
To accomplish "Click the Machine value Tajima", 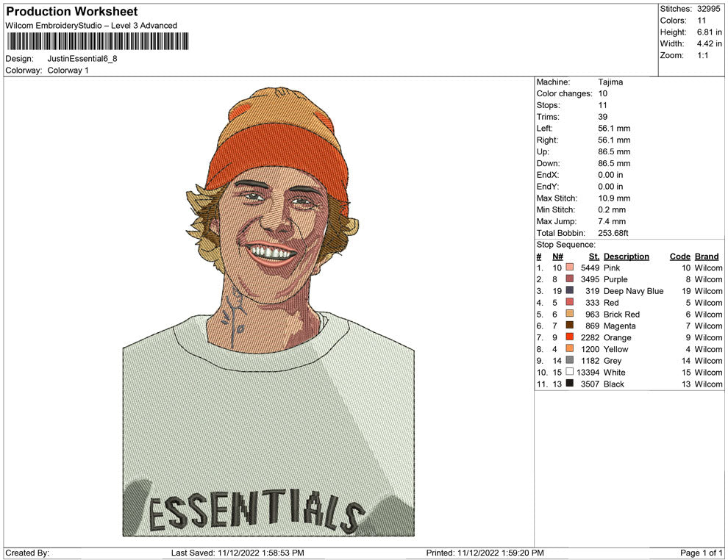I will tap(610, 82).
